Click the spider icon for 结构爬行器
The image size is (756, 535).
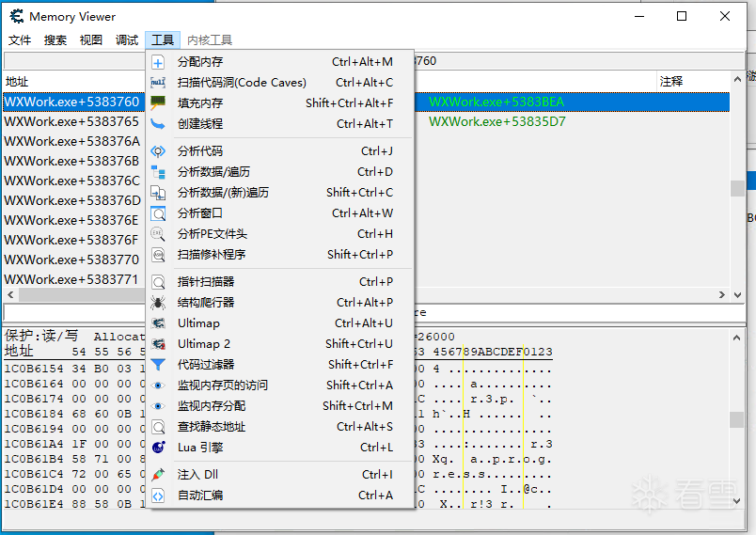coord(158,303)
